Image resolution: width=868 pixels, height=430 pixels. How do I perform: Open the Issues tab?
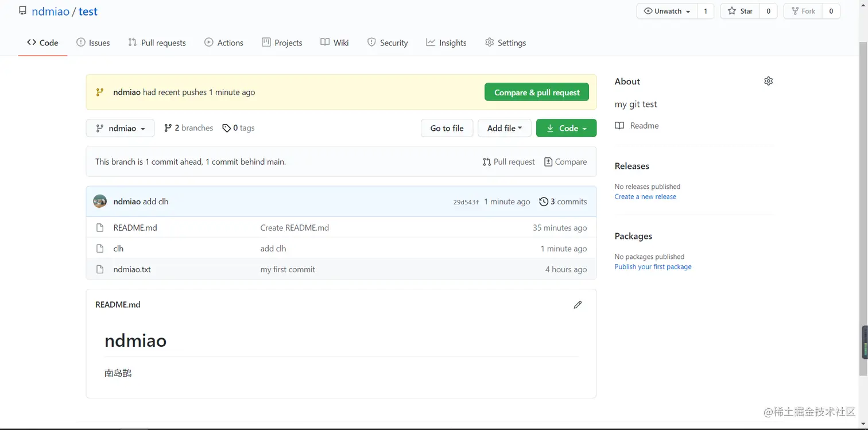(93, 42)
